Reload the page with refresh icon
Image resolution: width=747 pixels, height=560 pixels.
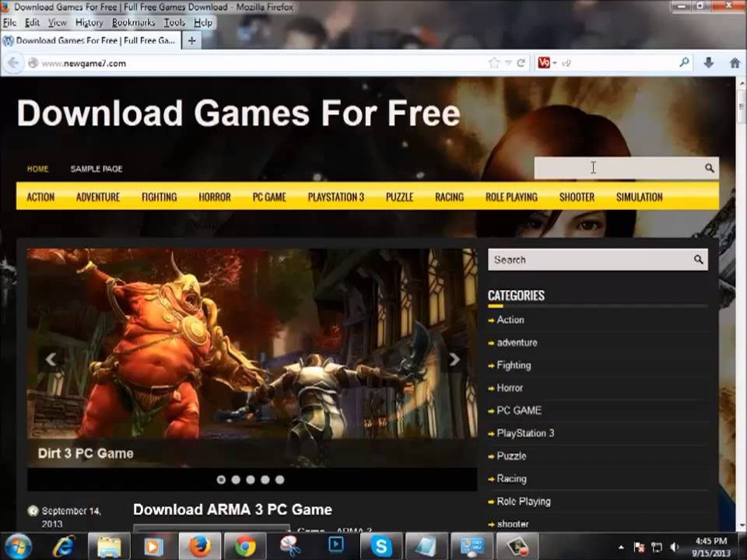pos(521,63)
